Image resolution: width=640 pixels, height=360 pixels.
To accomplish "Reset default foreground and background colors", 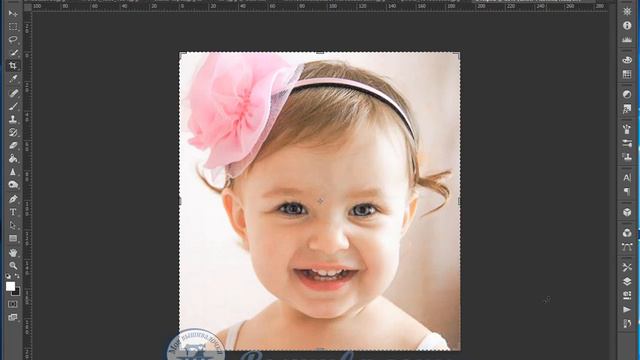I will coord(8,276).
